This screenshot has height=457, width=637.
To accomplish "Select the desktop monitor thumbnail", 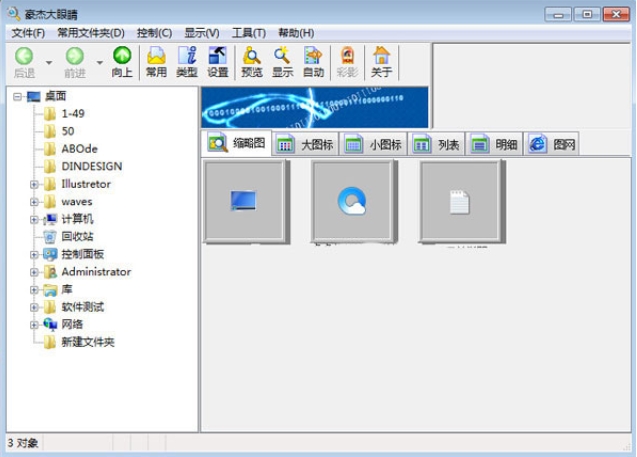I will pos(246,202).
